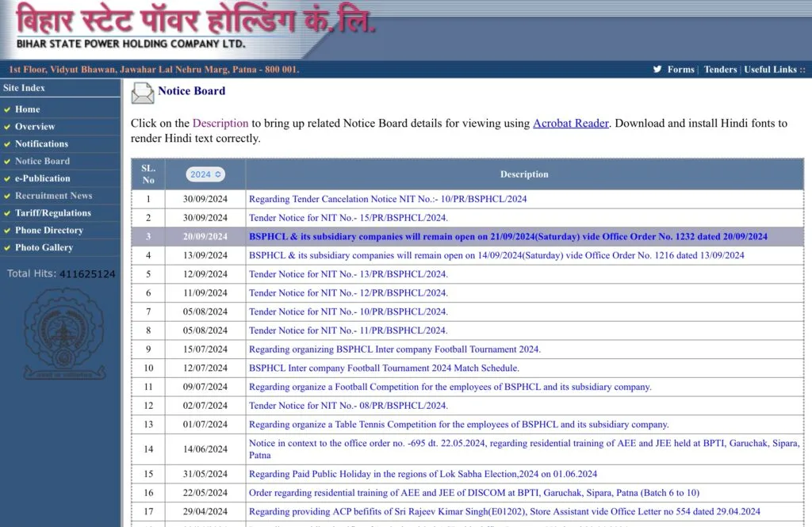Click the Twitter bird icon
812x527 pixels.
tap(657, 70)
